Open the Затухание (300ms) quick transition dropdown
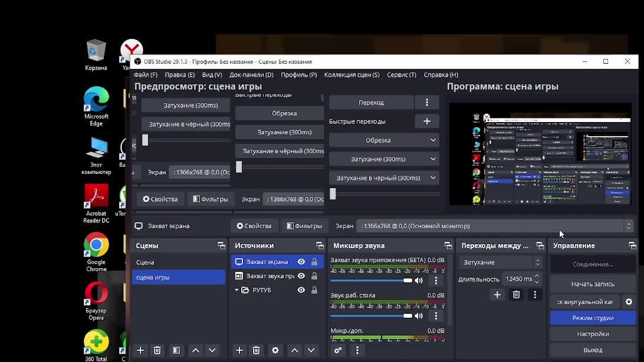Image resolution: width=644 pixels, height=362 pixels. [384, 159]
